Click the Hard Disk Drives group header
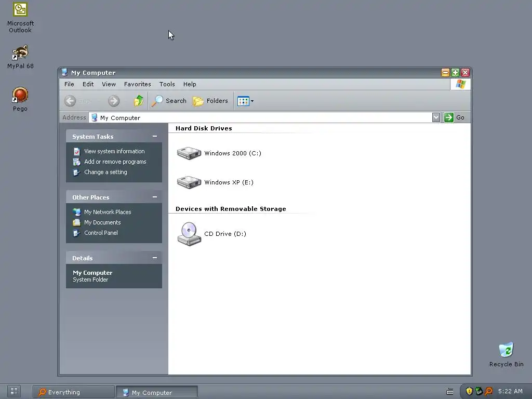Screen dimensions: 532x399 pyautogui.click(x=204, y=128)
